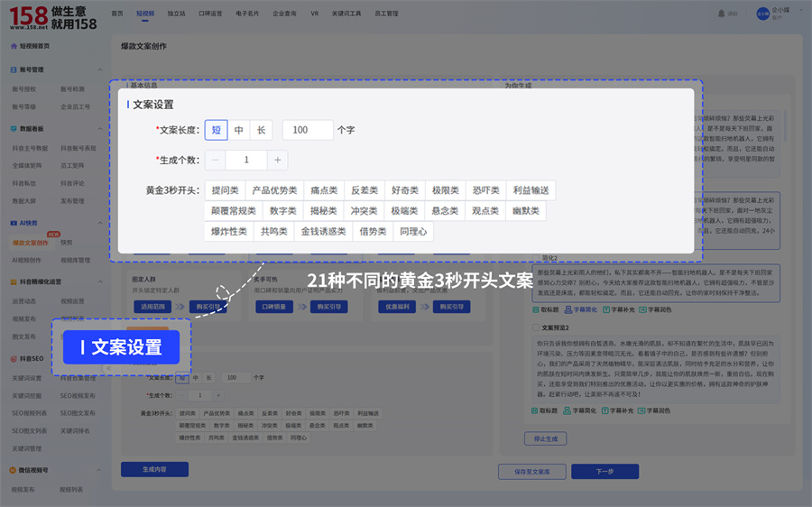Click the lower 字幕润色 icon
This screenshot has width=812, height=507.
pyautogui.click(x=642, y=410)
